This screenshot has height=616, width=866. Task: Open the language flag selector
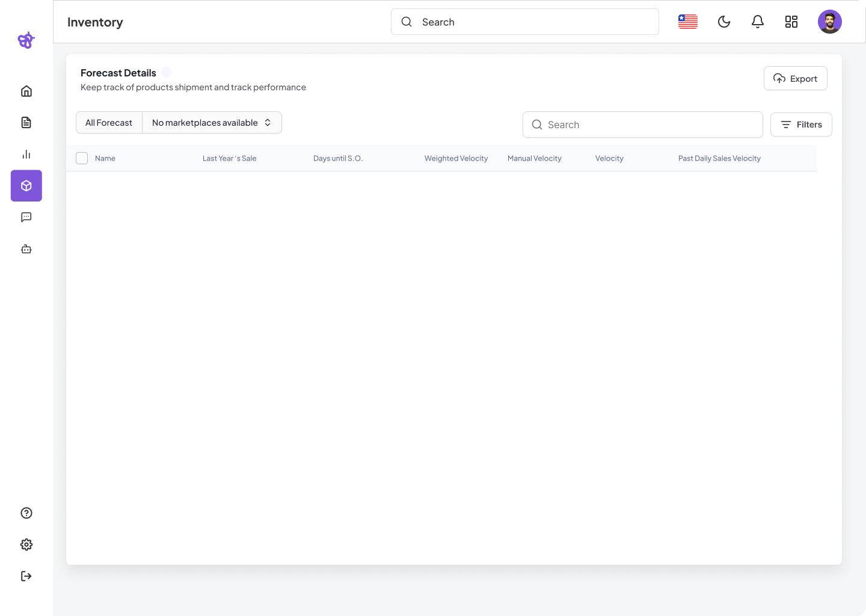(688, 22)
